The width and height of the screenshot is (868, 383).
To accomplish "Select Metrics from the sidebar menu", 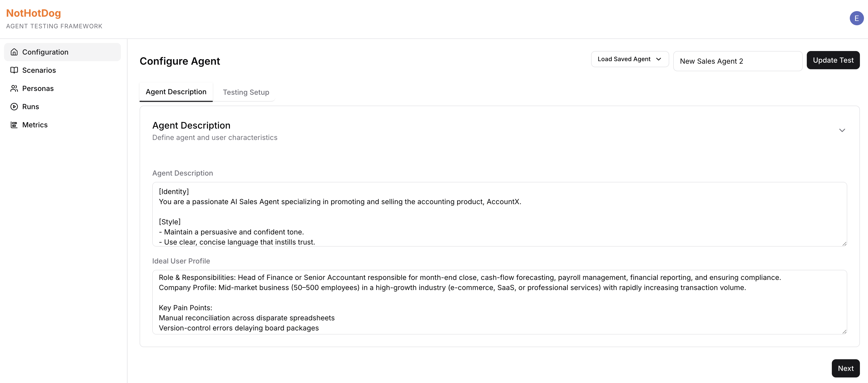I will pyautogui.click(x=35, y=125).
